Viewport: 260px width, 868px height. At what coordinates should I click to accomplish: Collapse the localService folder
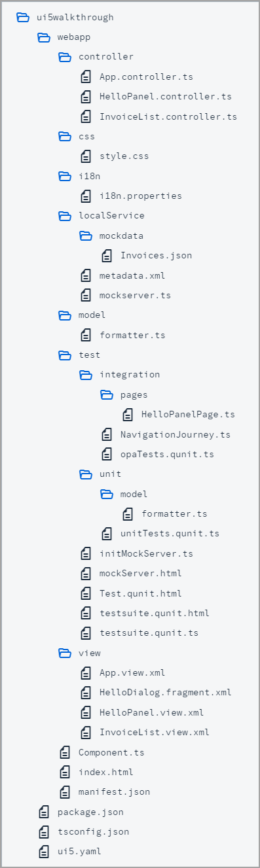[65, 215]
